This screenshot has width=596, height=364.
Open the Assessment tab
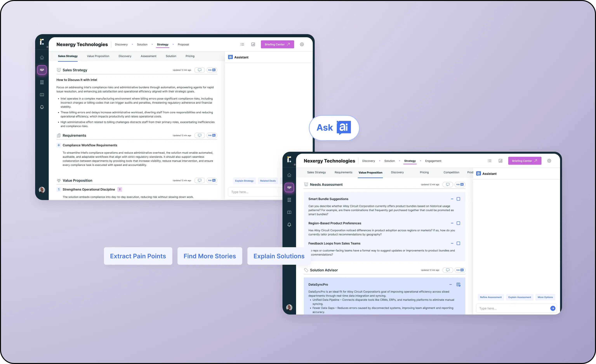click(149, 56)
